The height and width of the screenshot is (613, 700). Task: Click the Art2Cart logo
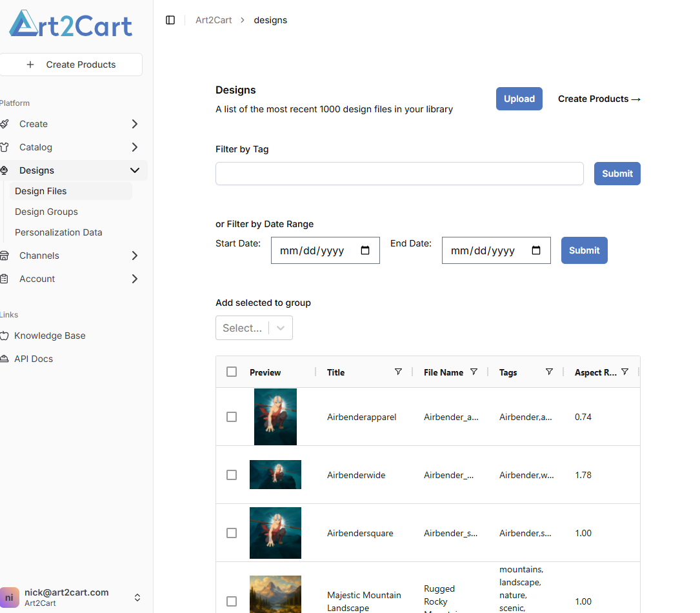[70, 25]
